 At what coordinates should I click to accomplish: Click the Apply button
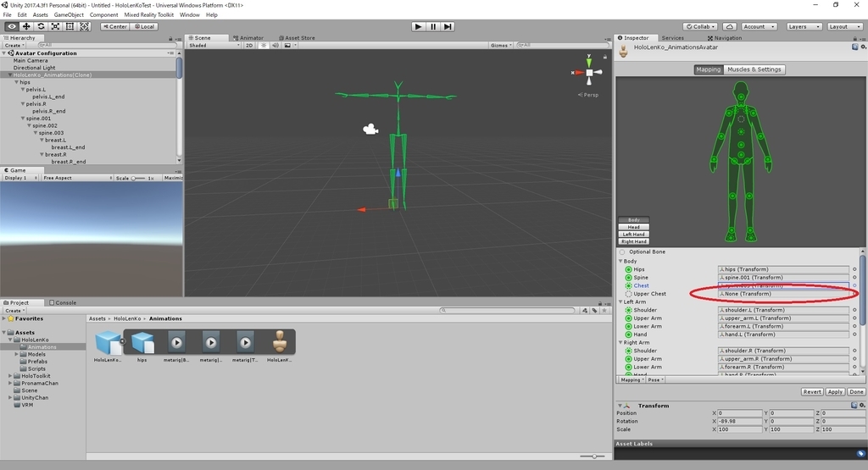coord(835,392)
